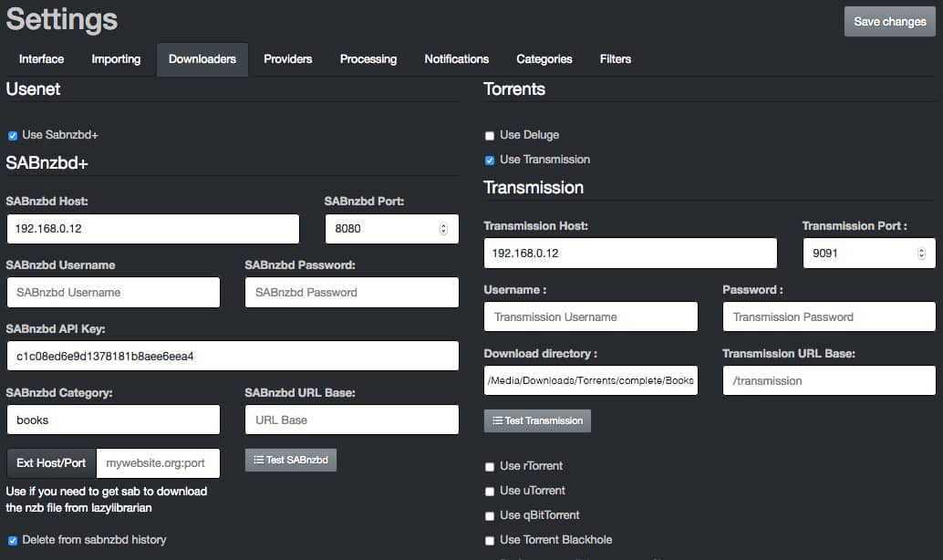943x560 pixels.
Task: Uncheck the Use Transmission checkbox
Action: 490,160
